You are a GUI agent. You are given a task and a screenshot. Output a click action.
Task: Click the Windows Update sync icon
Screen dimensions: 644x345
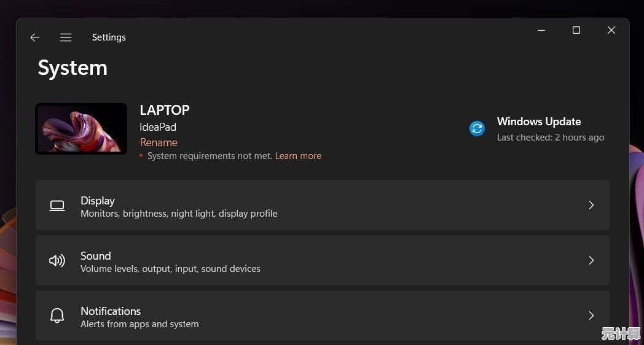477,128
